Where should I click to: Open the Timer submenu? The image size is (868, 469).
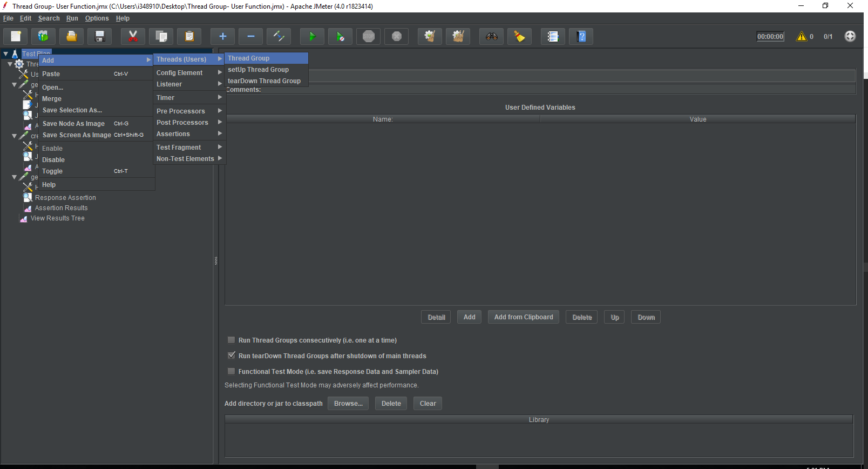coord(189,98)
